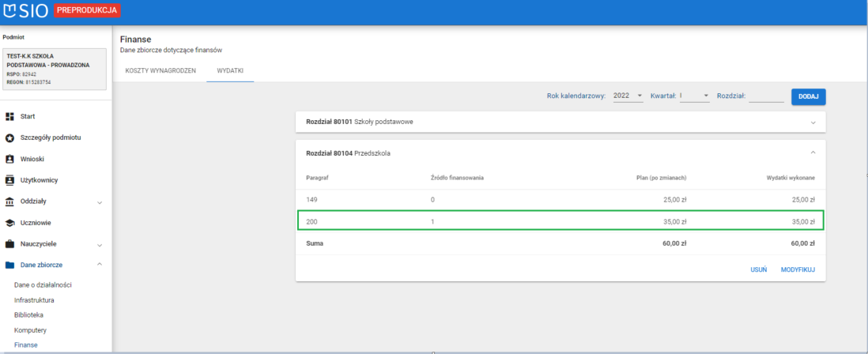Open the Kwartał dropdown

pyautogui.click(x=694, y=96)
